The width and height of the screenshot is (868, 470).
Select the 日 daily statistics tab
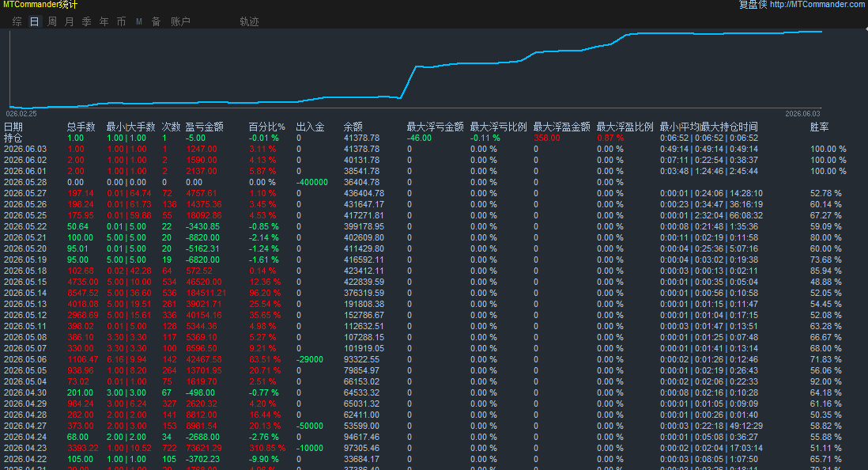[x=34, y=21]
